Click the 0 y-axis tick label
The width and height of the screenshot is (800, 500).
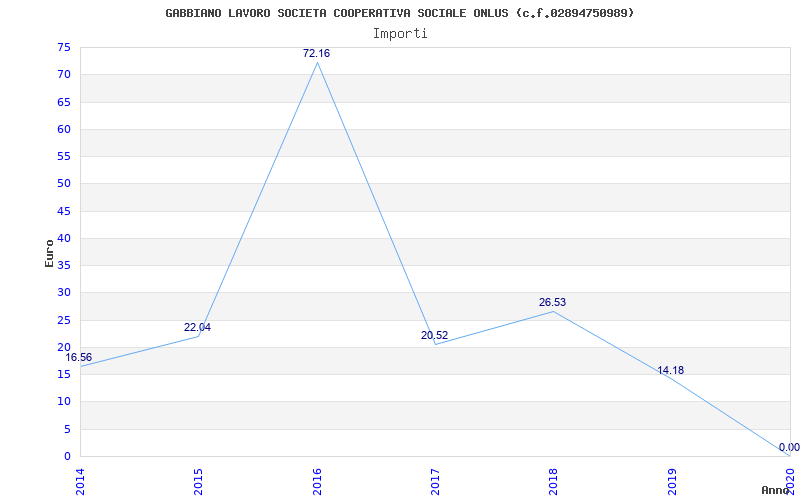(67, 456)
